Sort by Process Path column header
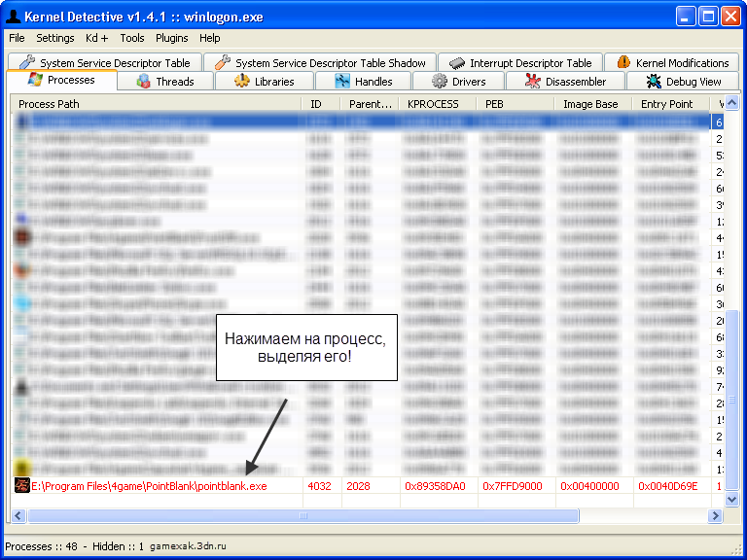This screenshot has width=747, height=560. (x=157, y=104)
